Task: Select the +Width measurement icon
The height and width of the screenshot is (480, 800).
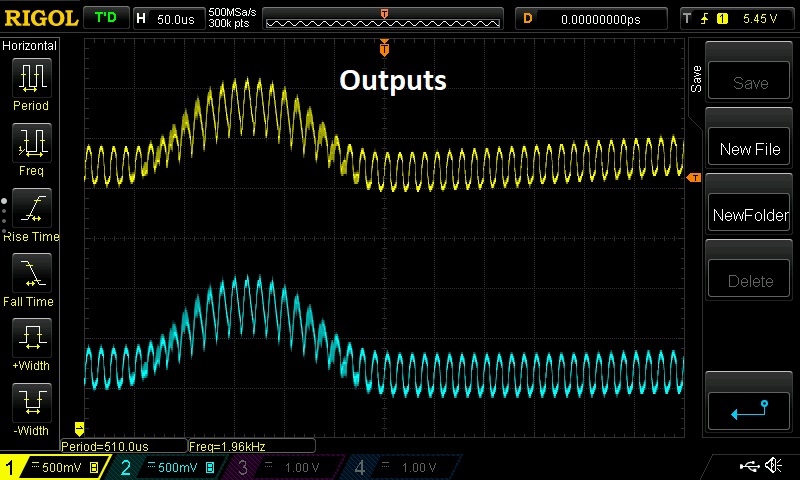Action: (x=32, y=338)
